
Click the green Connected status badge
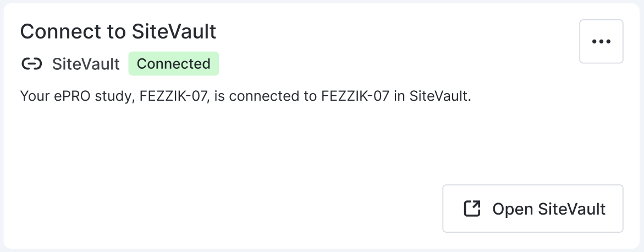click(x=173, y=64)
